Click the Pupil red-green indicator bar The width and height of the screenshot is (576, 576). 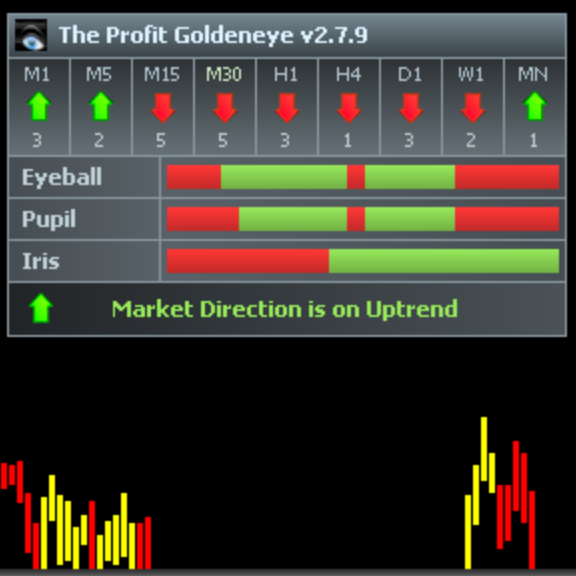click(363, 219)
